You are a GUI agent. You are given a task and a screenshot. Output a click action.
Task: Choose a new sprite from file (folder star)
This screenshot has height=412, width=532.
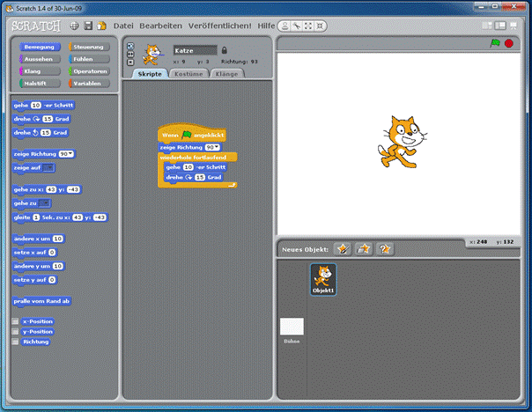363,249
